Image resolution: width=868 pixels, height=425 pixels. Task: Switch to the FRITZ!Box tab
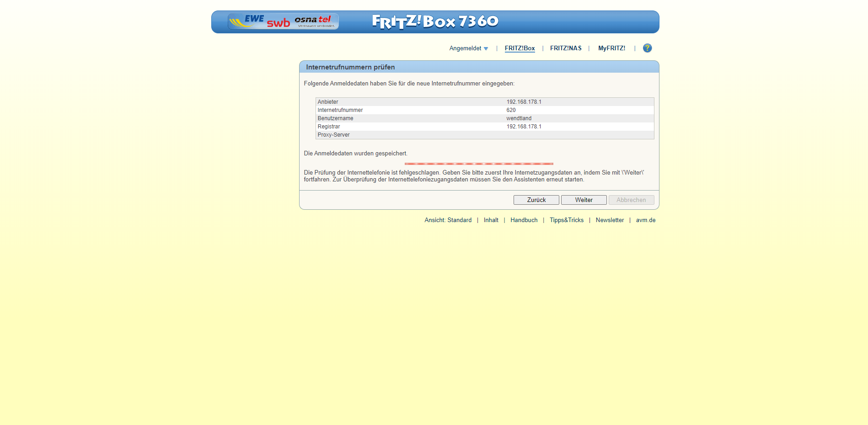520,48
